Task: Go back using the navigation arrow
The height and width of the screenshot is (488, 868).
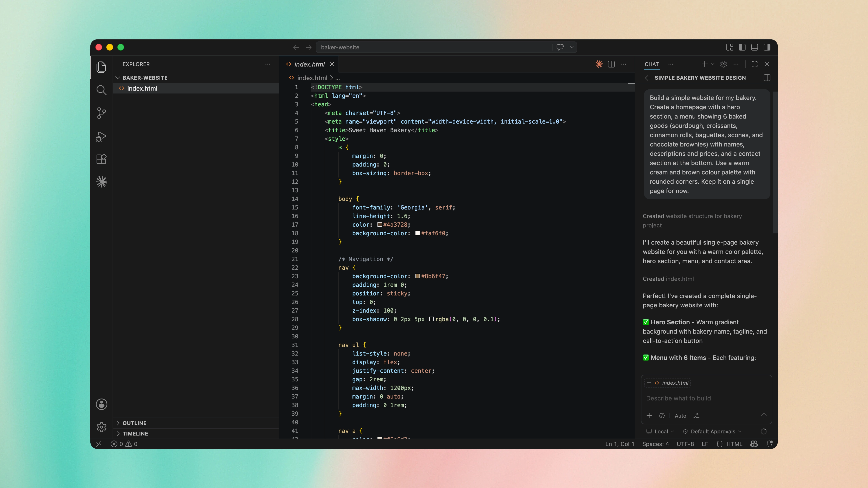Action: coord(296,47)
